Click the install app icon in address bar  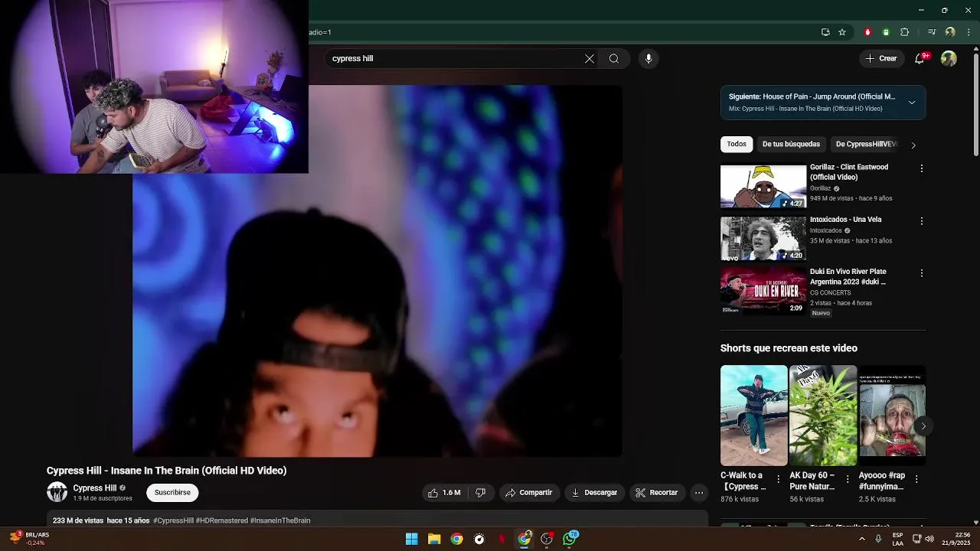(x=825, y=32)
